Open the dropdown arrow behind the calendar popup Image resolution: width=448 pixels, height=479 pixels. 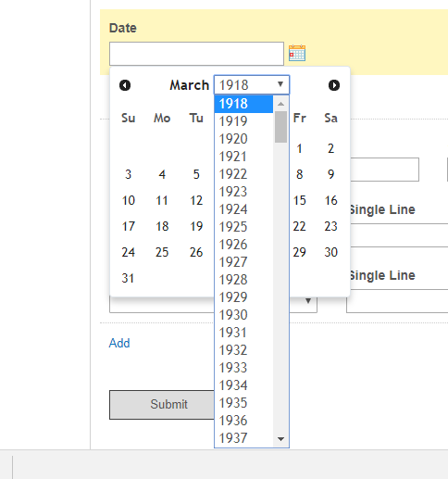point(308,301)
